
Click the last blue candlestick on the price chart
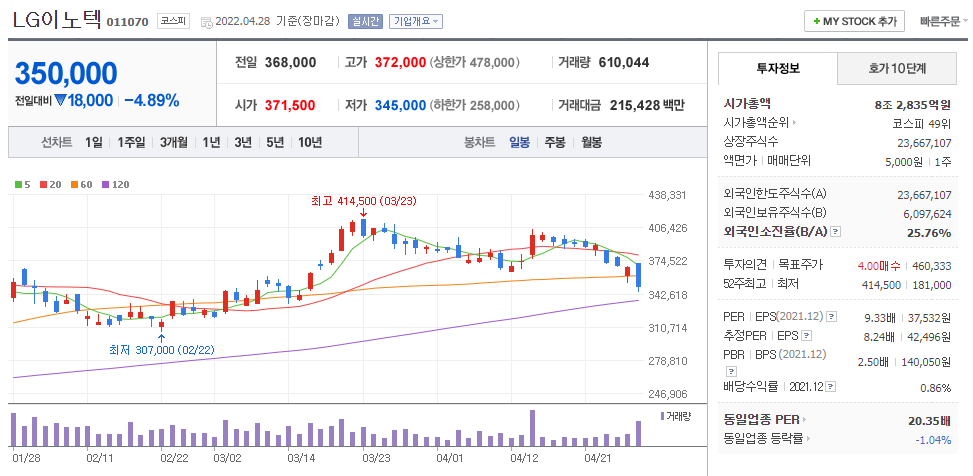pyautogui.click(x=639, y=276)
